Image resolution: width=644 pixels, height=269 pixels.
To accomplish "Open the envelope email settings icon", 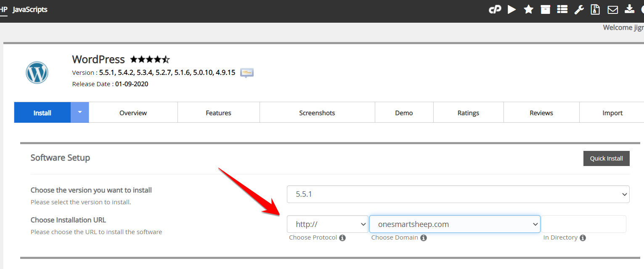I will [x=613, y=9].
